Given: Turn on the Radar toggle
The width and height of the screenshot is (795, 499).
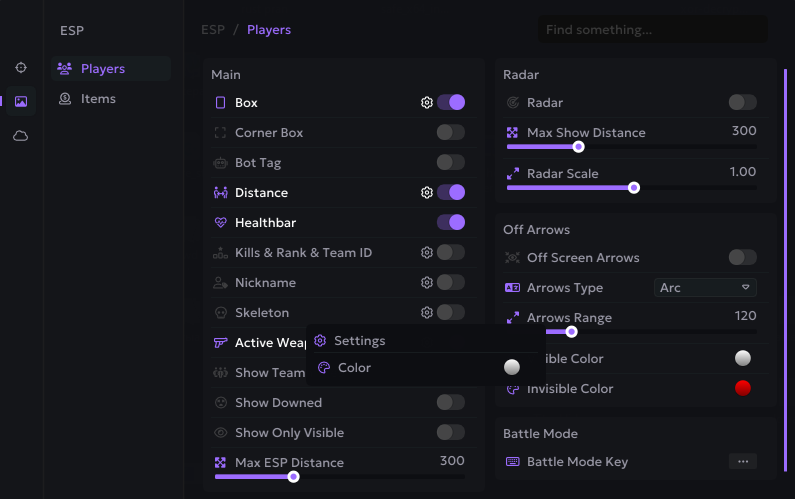Looking at the screenshot, I should [742, 102].
